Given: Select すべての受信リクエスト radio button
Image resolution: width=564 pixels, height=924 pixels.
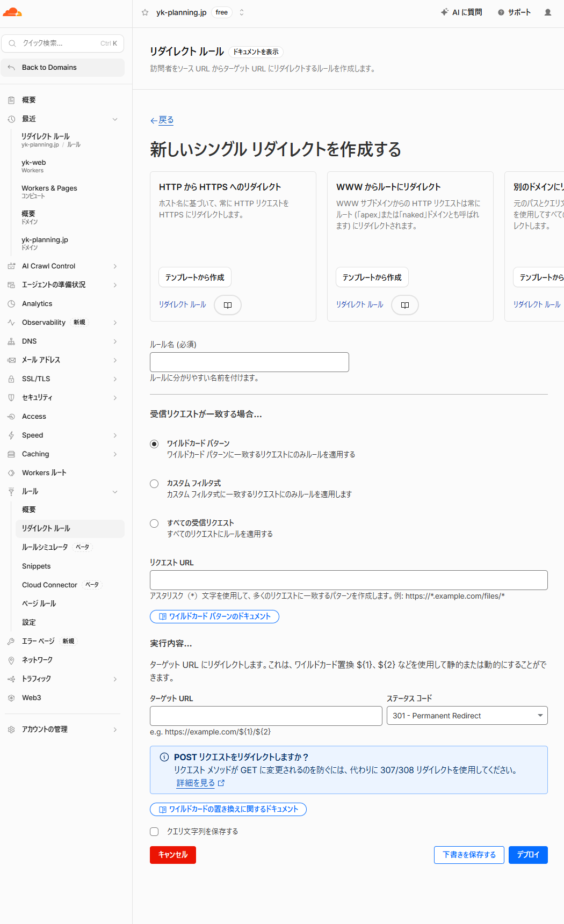Looking at the screenshot, I should pyautogui.click(x=154, y=523).
